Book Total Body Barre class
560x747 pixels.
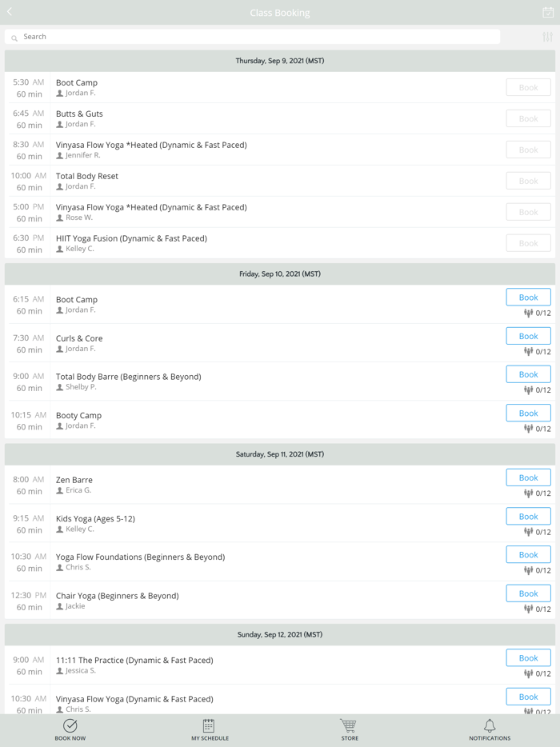[x=528, y=374]
